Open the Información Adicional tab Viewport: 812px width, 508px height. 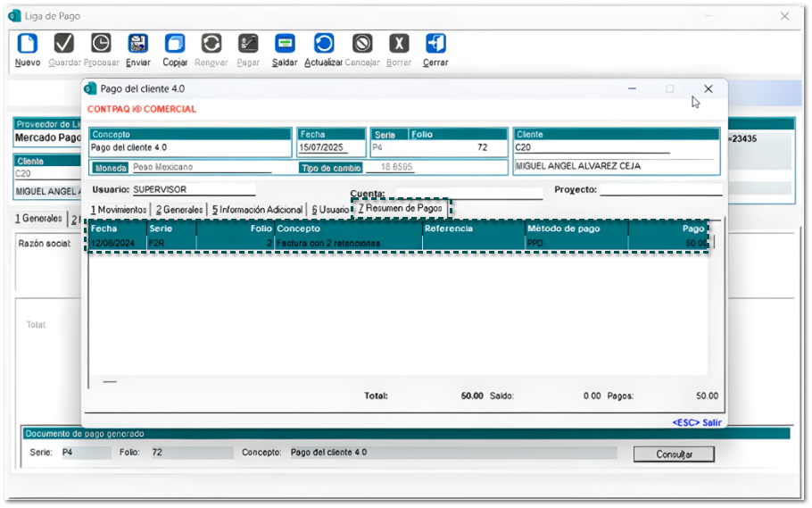(257, 209)
